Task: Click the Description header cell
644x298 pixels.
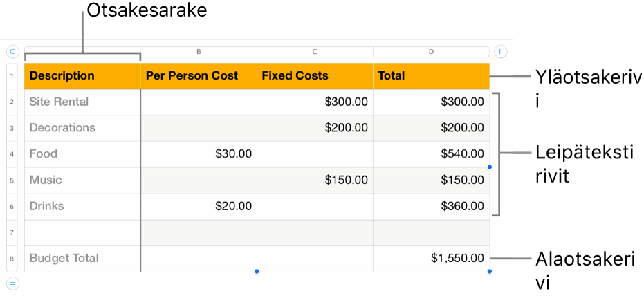Action: pyautogui.click(x=82, y=76)
